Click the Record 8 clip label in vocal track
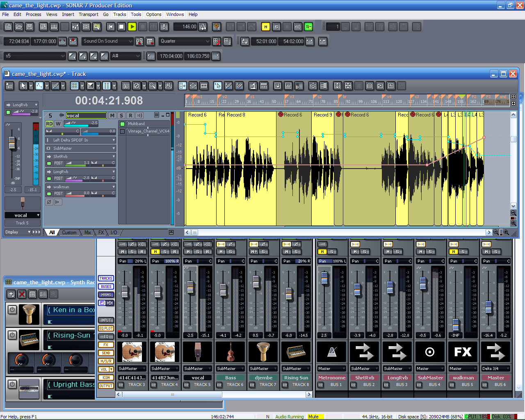 click(236, 115)
